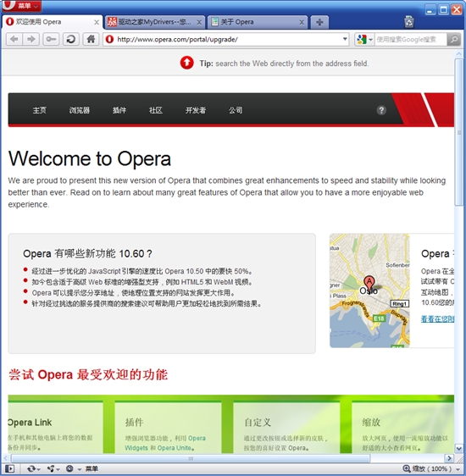The height and width of the screenshot is (476, 466).
Task: Open the Opera Unite icon in status bar
Action: click(x=50, y=468)
